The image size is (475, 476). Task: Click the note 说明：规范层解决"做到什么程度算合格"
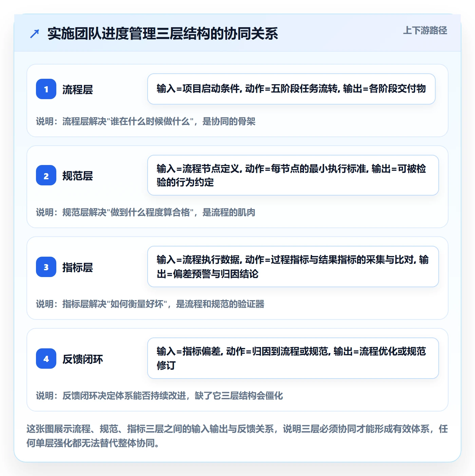(x=146, y=212)
